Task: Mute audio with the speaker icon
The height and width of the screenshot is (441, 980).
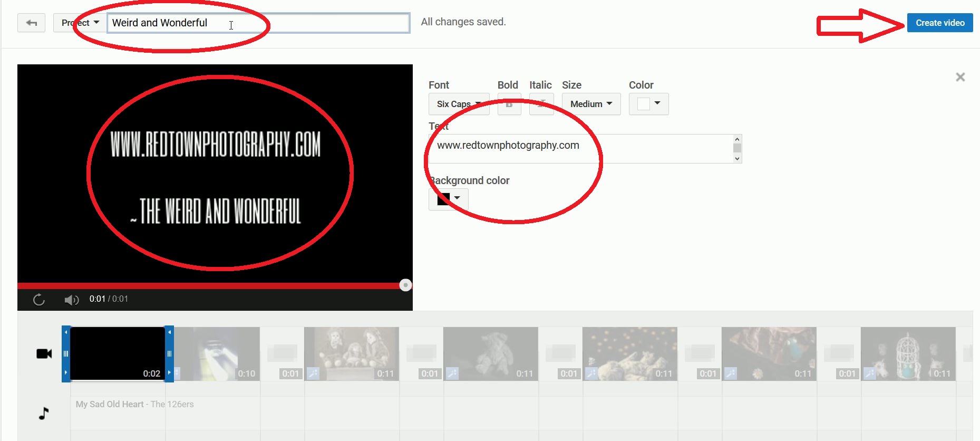Action: (71, 300)
